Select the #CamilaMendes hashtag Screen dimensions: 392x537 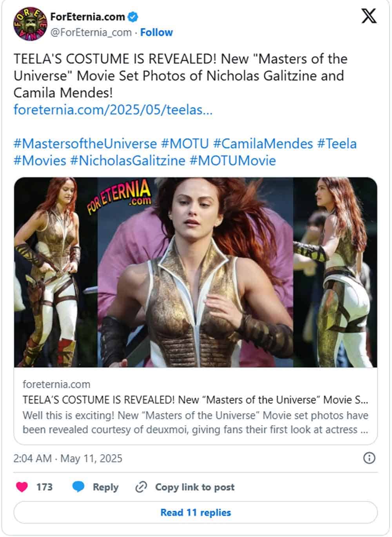[263, 144]
